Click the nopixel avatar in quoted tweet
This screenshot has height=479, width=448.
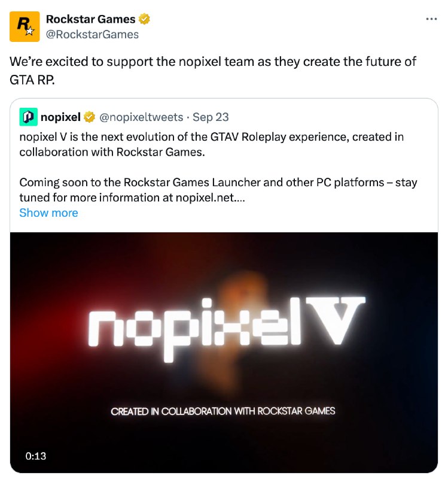click(28, 116)
